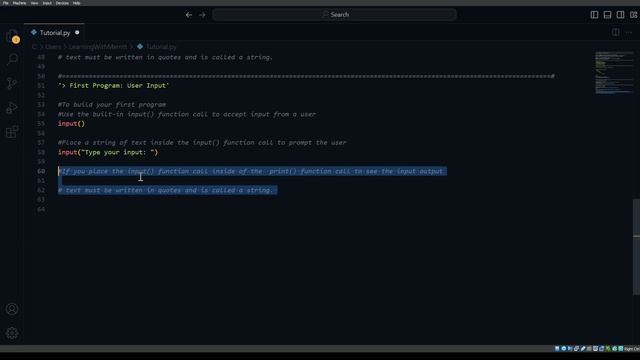Click the '#=====' separator comment on line 50
640x360 pixels.
pyautogui.click(x=306, y=76)
